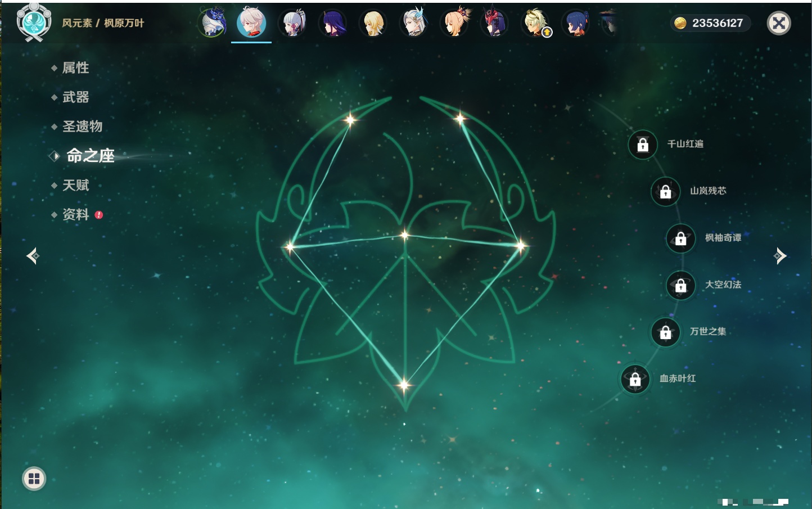Image resolution: width=812 pixels, height=509 pixels.
Task: Pick the long blonde-haired character portrait
Action: point(373,23)
